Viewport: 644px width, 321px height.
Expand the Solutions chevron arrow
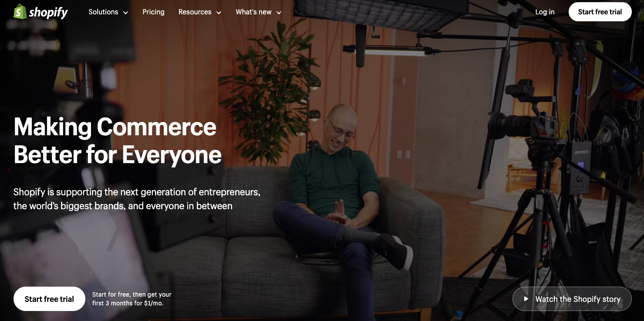coord(126,13)
